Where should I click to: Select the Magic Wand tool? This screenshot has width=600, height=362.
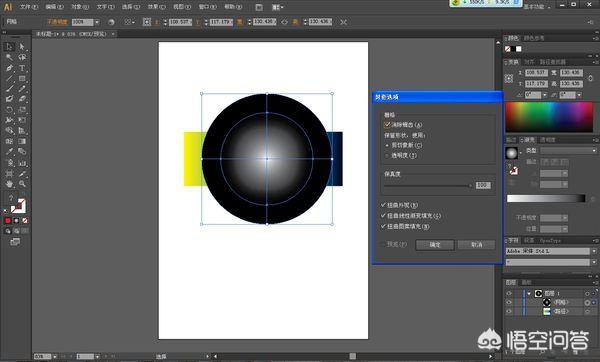point(9,57)
